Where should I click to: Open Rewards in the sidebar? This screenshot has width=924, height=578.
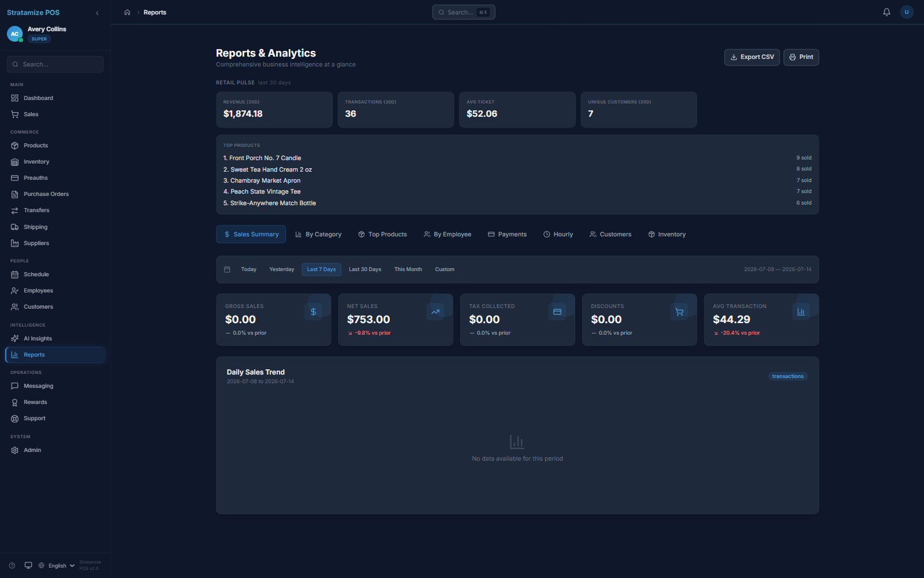click(55, 402)
